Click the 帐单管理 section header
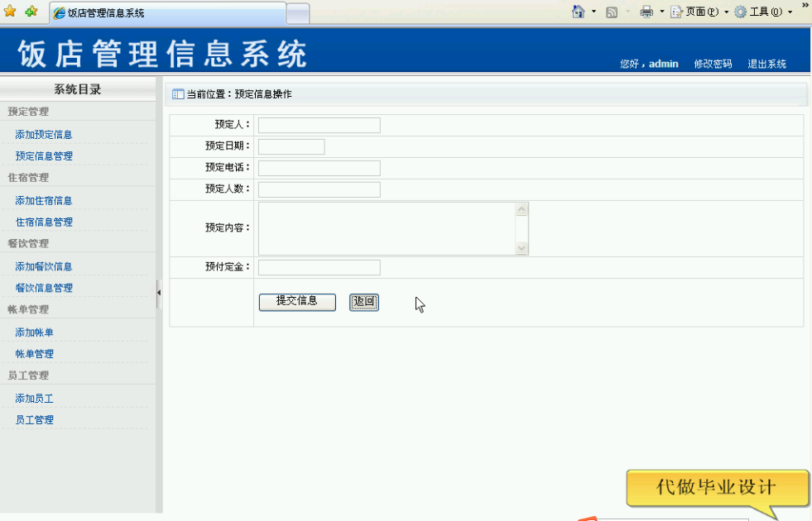Viewport: 812px width, 521px height. coord(28,309)
